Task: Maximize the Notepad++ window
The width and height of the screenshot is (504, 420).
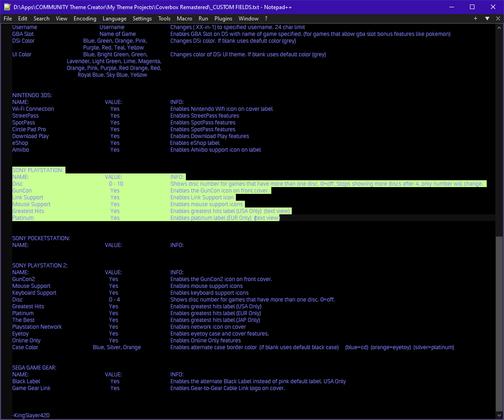Action: (x=472, y=7)
